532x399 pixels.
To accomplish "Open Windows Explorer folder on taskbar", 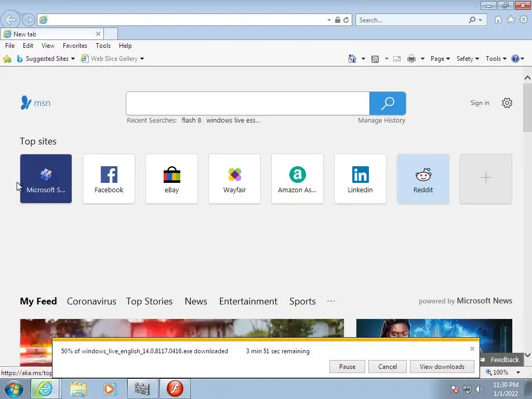I will [78, 389].
